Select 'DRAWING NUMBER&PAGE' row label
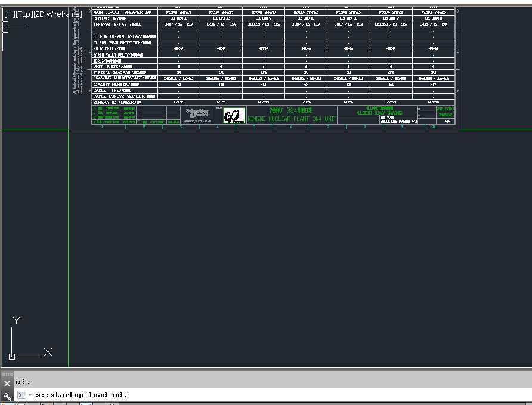Image resolution: width=532 pixels, height=405 pixels. (125, 78)
